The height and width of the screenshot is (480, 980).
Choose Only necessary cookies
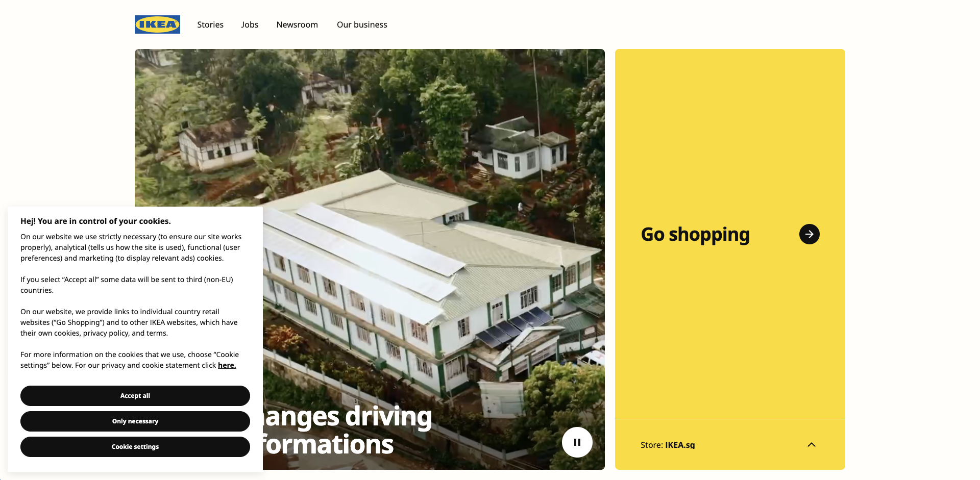(x=135, y=421)
